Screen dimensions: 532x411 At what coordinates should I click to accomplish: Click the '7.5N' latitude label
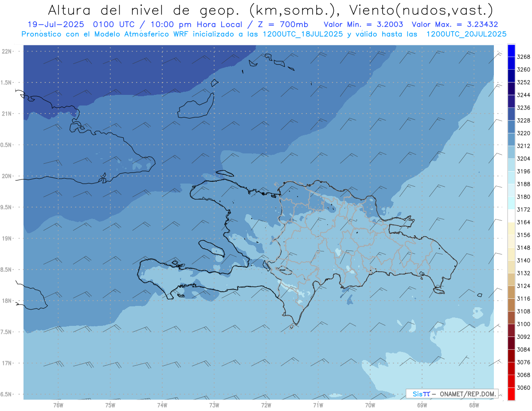click(x=7, y=332)
